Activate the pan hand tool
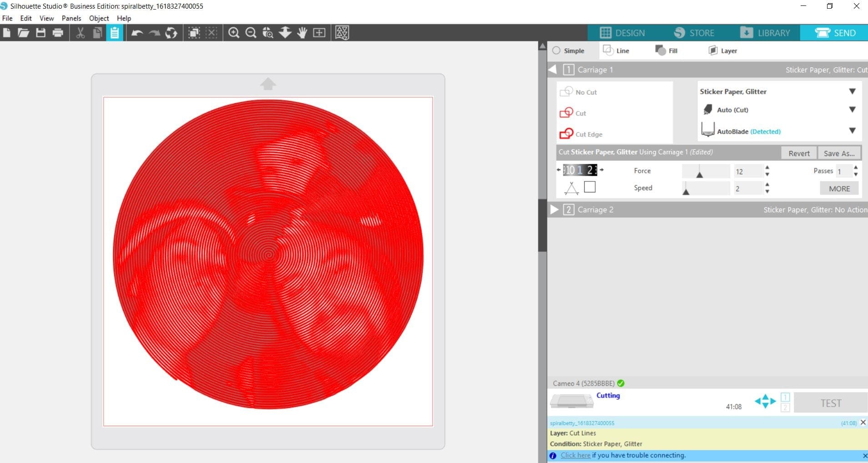Image resolution: width=868 pixels, height=463 pixels. pos(302,33)
